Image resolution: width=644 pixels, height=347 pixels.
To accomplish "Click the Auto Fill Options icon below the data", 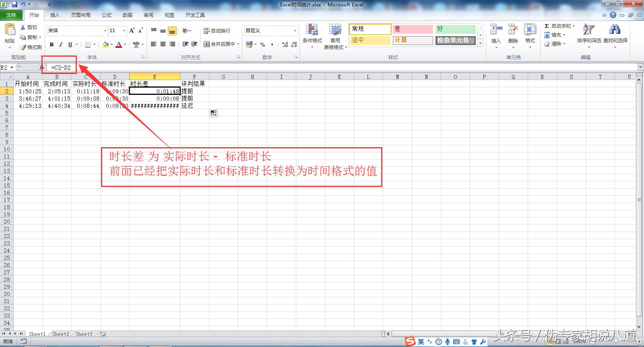I will [213, 113].
